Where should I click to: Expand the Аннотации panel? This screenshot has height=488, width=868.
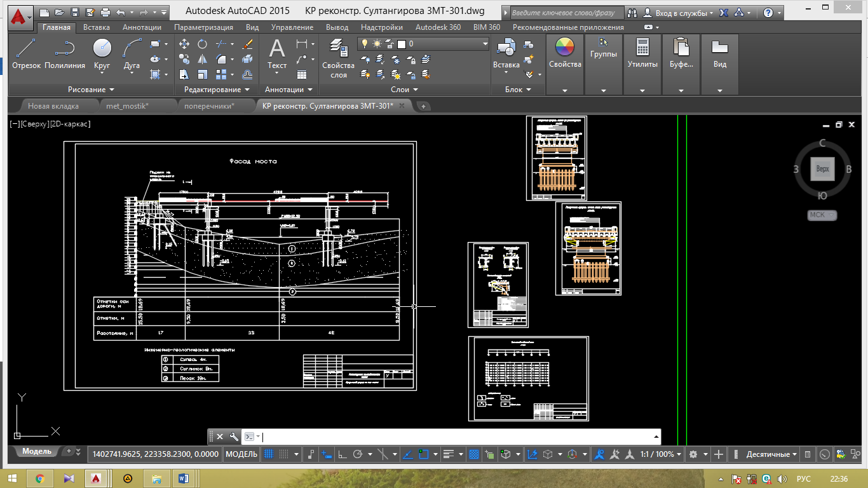[x=288, y=90]
